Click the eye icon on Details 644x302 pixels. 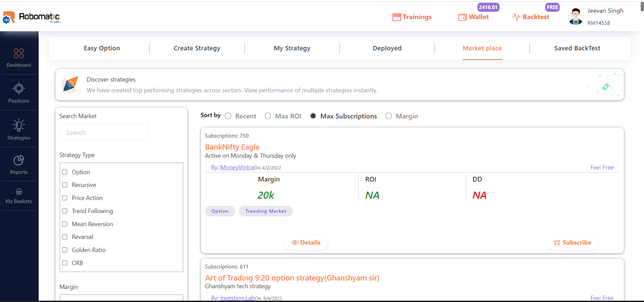pos(295,243)
